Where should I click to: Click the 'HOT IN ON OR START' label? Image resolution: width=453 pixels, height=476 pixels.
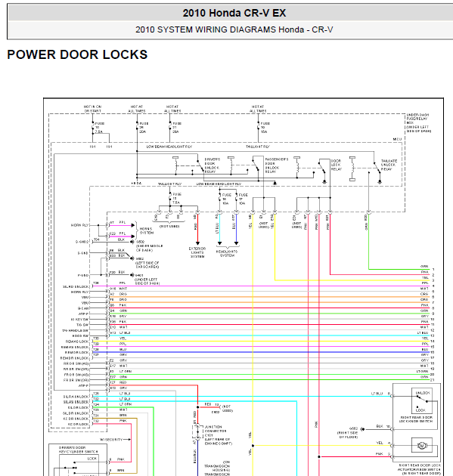click(x=93, y=109)
